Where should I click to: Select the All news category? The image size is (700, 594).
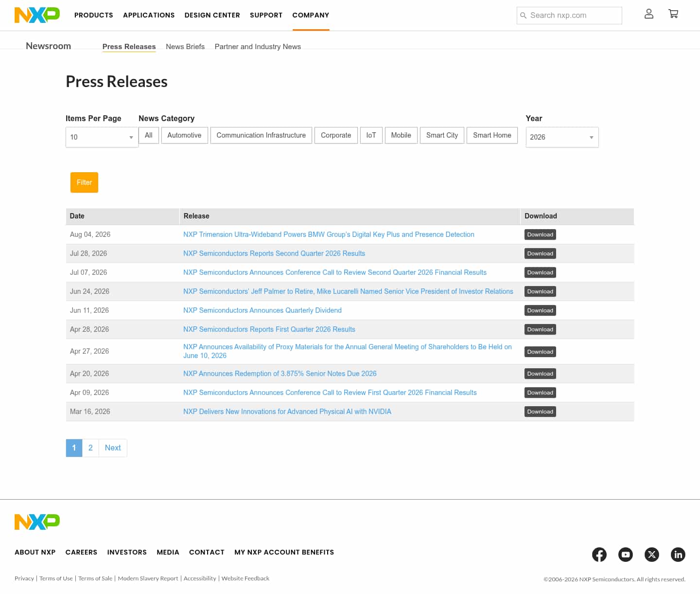[149, 135]
